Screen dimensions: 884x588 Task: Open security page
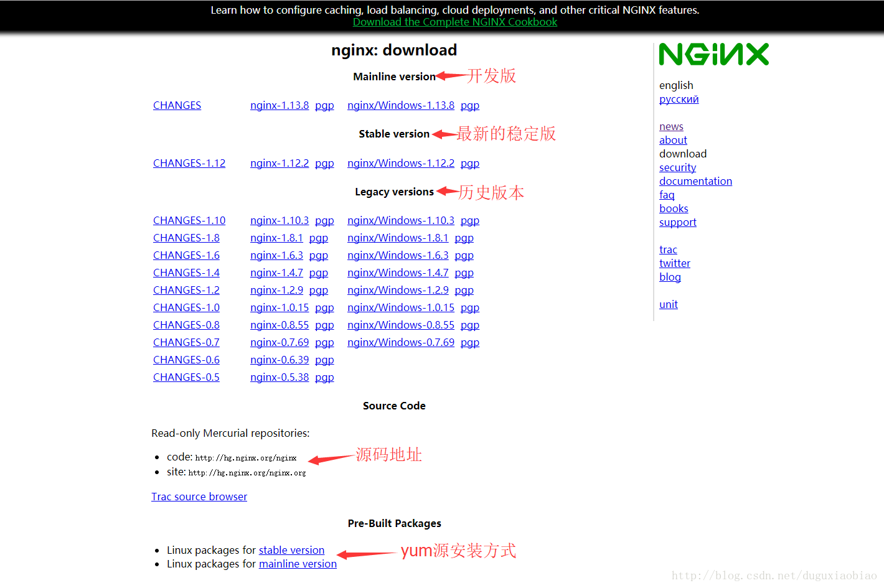tap(677, 167)
